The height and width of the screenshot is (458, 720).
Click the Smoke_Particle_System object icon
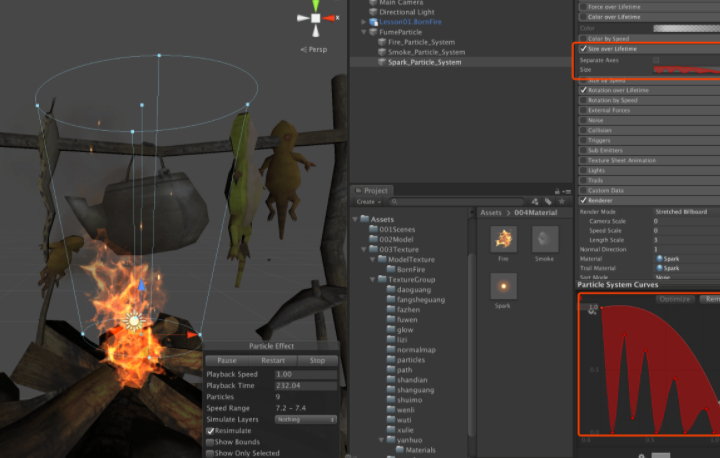[382, 52]
